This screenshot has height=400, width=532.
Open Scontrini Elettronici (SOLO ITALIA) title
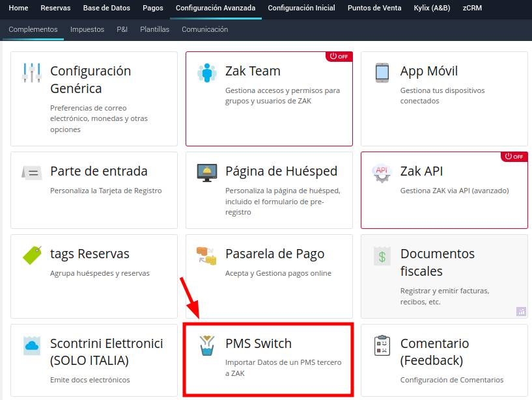(x=107, y=353)
